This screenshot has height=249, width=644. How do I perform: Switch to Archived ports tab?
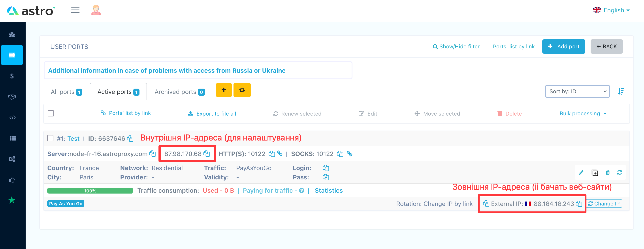point(180,92)
